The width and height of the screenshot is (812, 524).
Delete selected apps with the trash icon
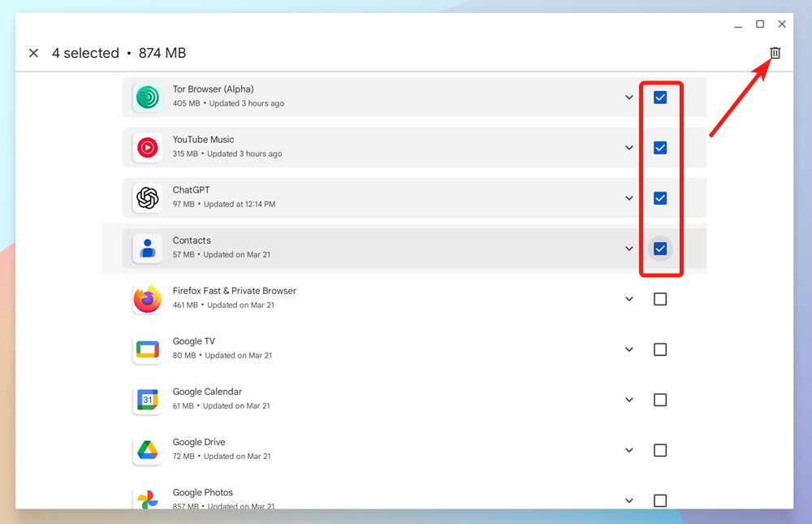click(x=774, y=52)
